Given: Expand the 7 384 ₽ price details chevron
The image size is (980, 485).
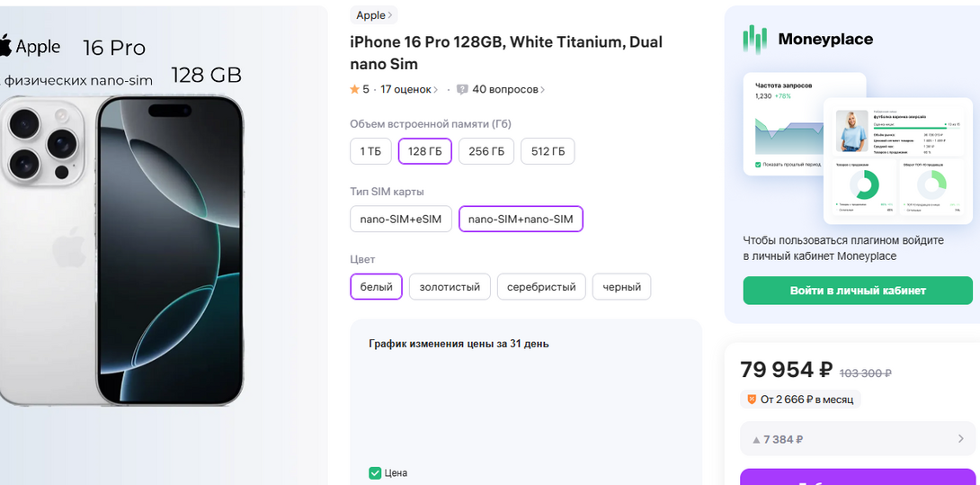Looking at the screenshot, I should [x=961, y=439].
